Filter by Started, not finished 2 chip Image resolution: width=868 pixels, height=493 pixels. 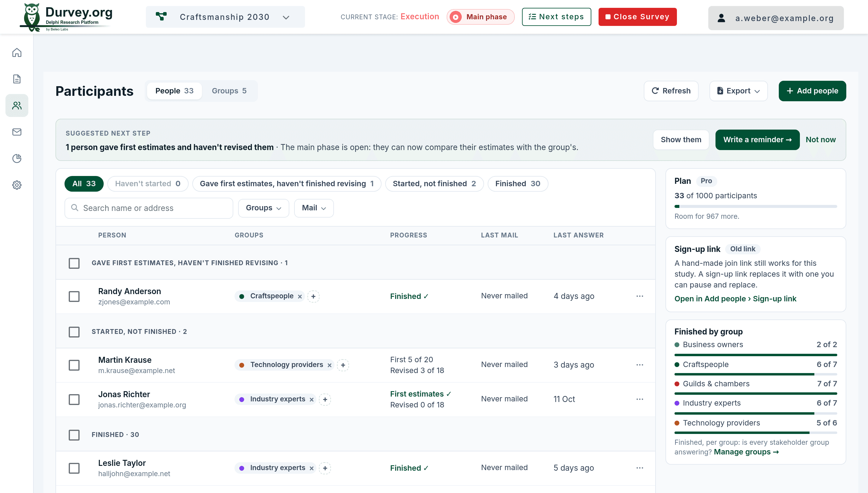[434, 184]
